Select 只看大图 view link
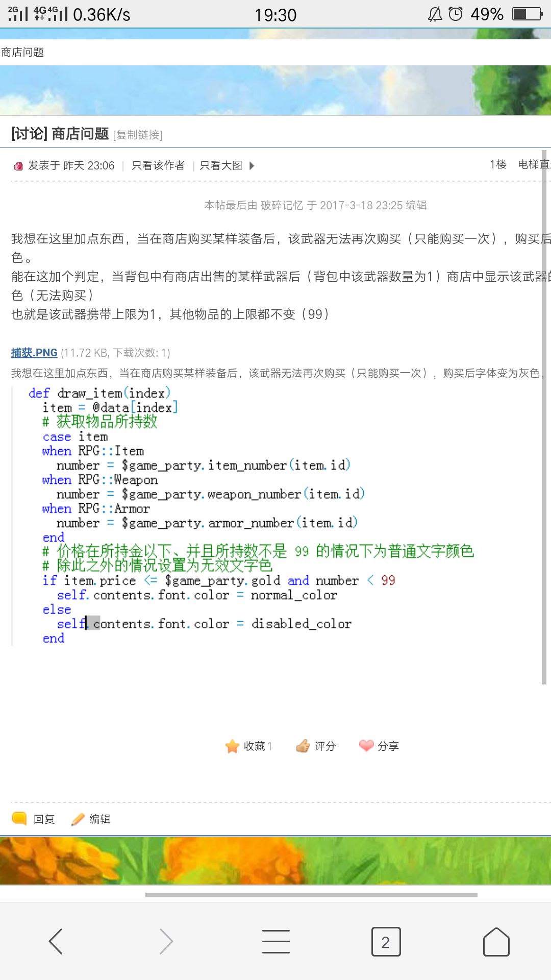This screenshot has height=980, width=551. click(221, 165)
